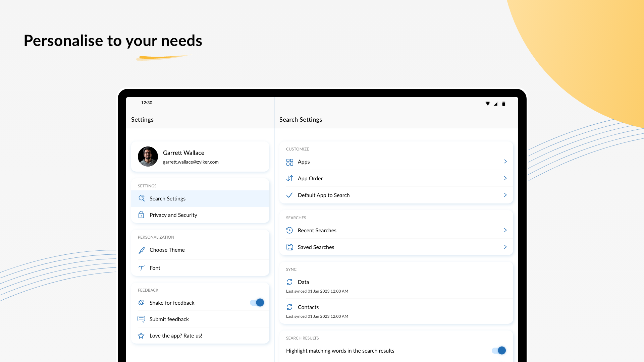Open the Font setting
This screenshot has height=362, width=644.
(x=200, y=268)
